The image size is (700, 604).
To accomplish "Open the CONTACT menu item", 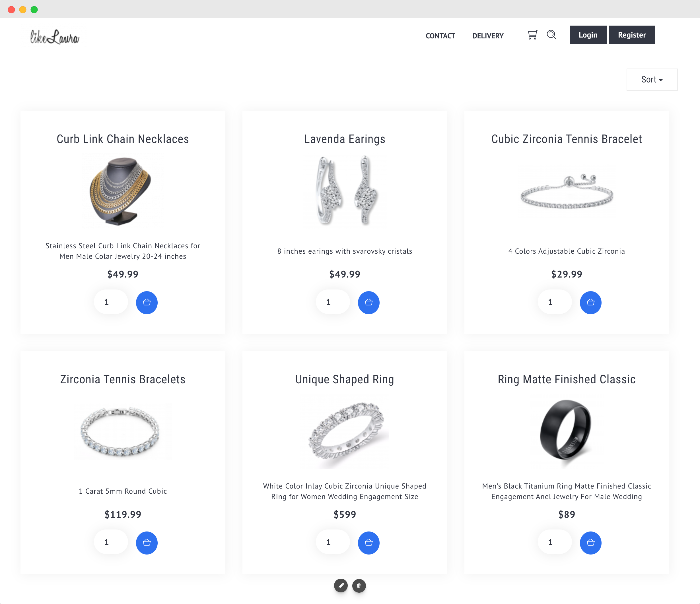I will 440,36.
